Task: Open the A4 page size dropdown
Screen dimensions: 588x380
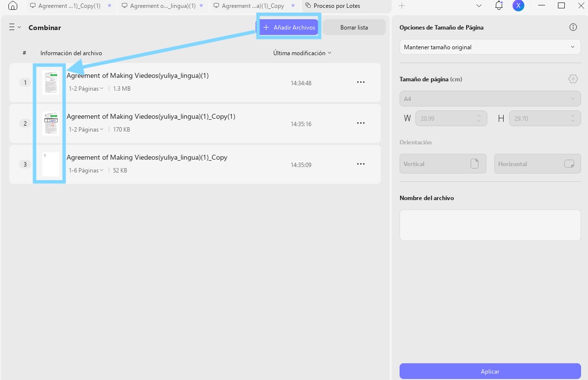Action: tap(490, 99)
